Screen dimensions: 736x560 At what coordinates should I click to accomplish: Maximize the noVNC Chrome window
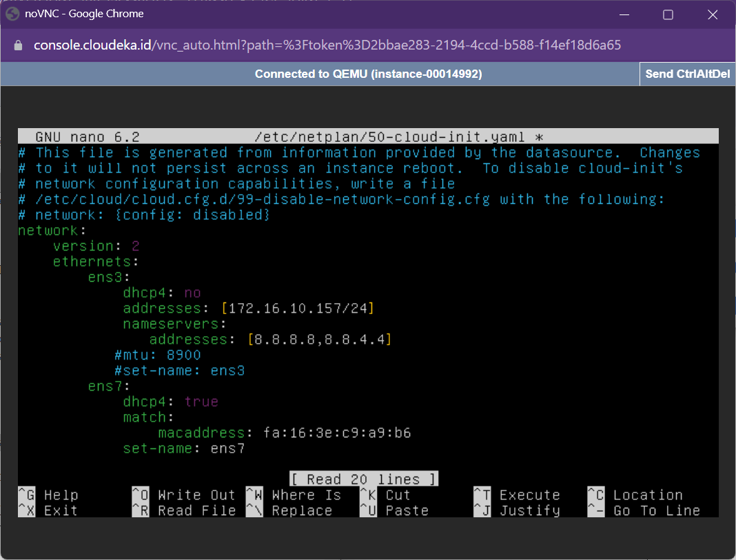click(x=668, y=14)
